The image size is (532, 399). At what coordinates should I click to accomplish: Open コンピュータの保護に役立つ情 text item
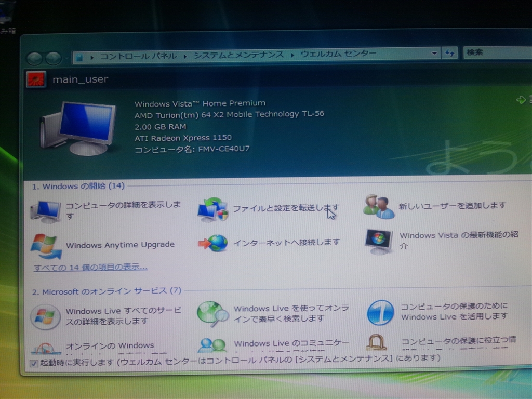coord(459,340)
